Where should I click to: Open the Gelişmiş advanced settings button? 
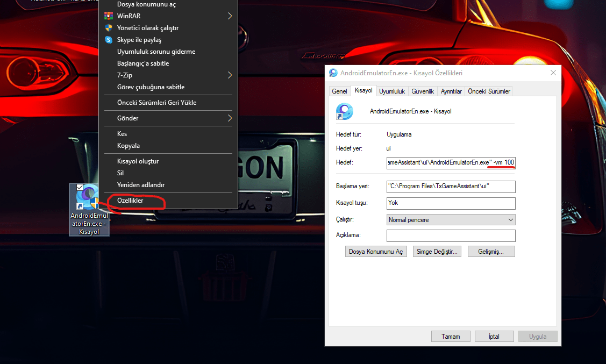(x=491, y=252)
